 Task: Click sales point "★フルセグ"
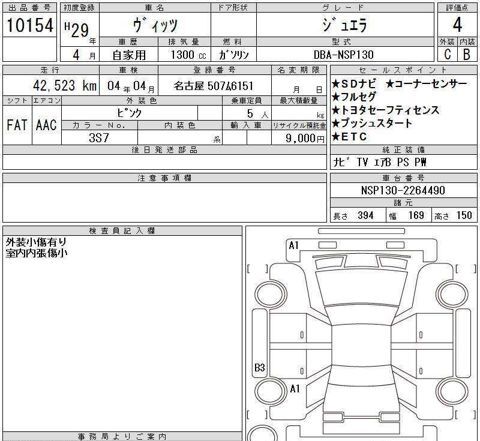tap(354, 97)
